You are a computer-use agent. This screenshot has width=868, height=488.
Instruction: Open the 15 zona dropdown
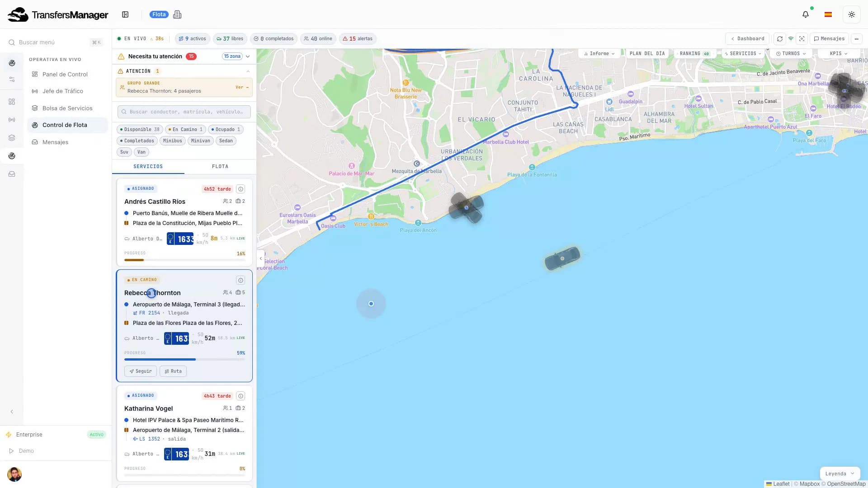236,56
